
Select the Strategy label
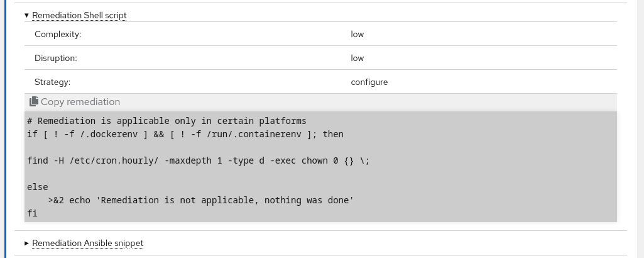[x=53, y=82]
